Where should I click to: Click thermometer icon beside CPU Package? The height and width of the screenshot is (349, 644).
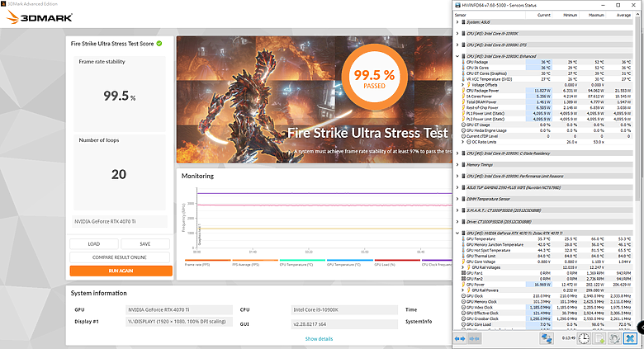click(x=463, y=62)
